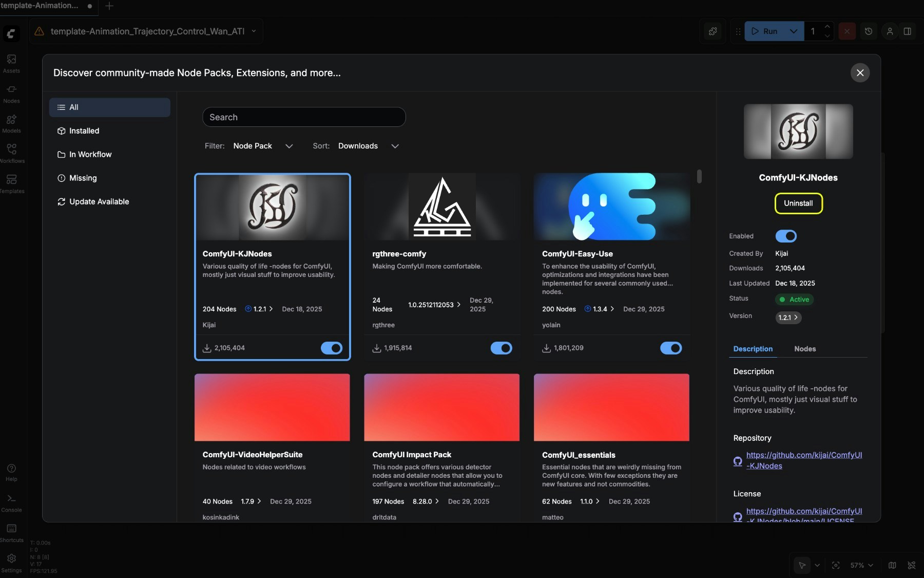
Task: Disable the ComfyUI-KJNodes card toggle
Action: pos(332,348)
